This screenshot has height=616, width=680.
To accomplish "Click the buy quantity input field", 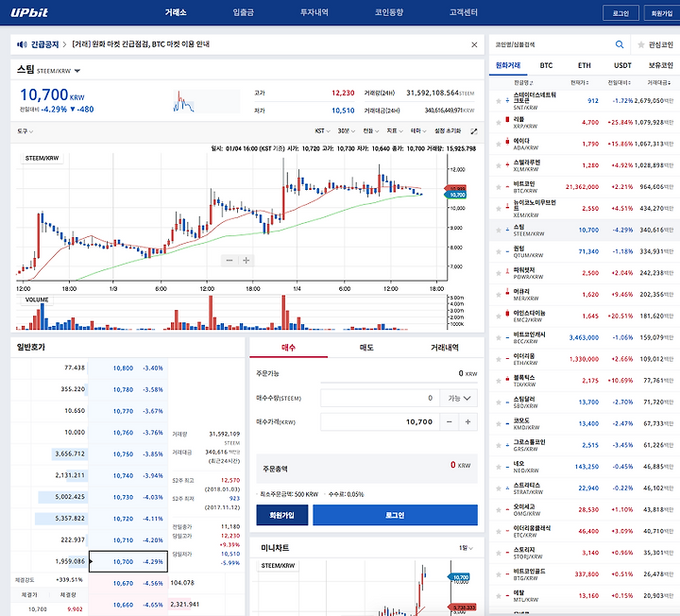I will 380,399.
